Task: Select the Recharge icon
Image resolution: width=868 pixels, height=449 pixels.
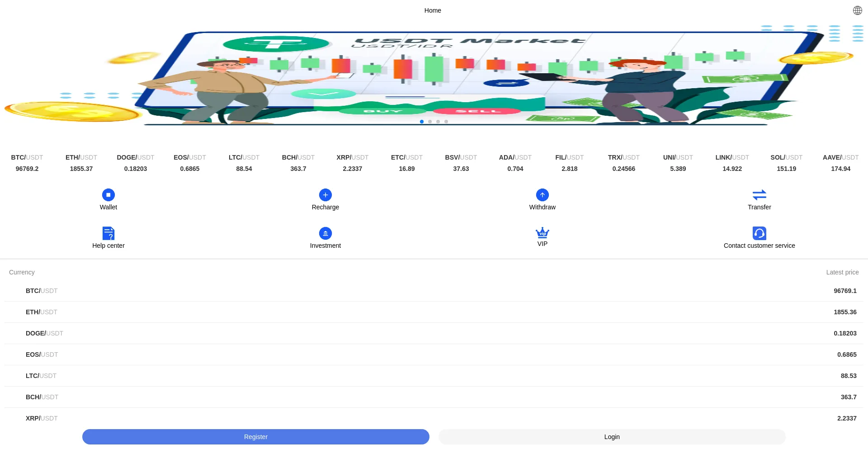Action: click(325, 199)
